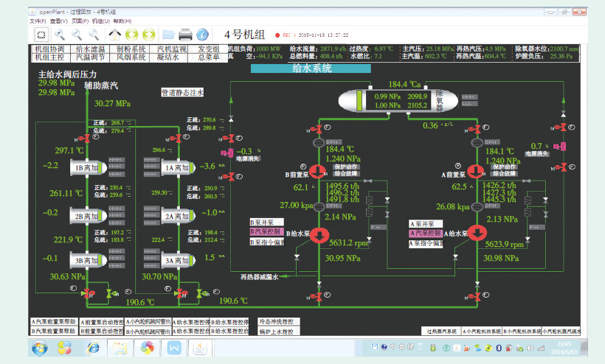Switch to the 制粉系统 screen

pos(131,49)
